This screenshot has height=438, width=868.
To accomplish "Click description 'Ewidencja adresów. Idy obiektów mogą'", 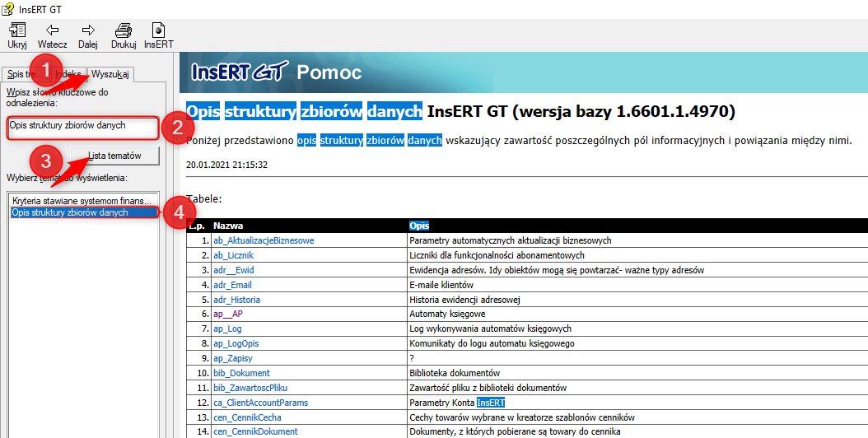I will (x=557, y=270).
